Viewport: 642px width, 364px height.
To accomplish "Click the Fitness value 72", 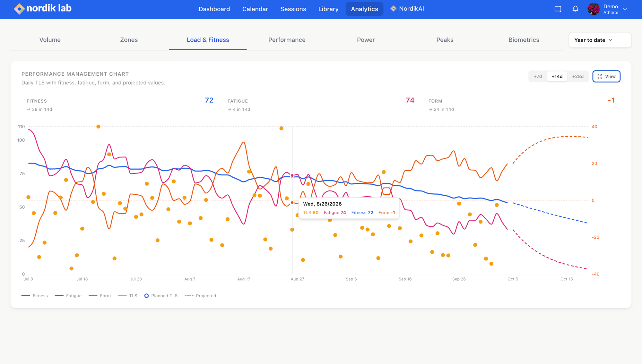I will click(x=209, y=100).
